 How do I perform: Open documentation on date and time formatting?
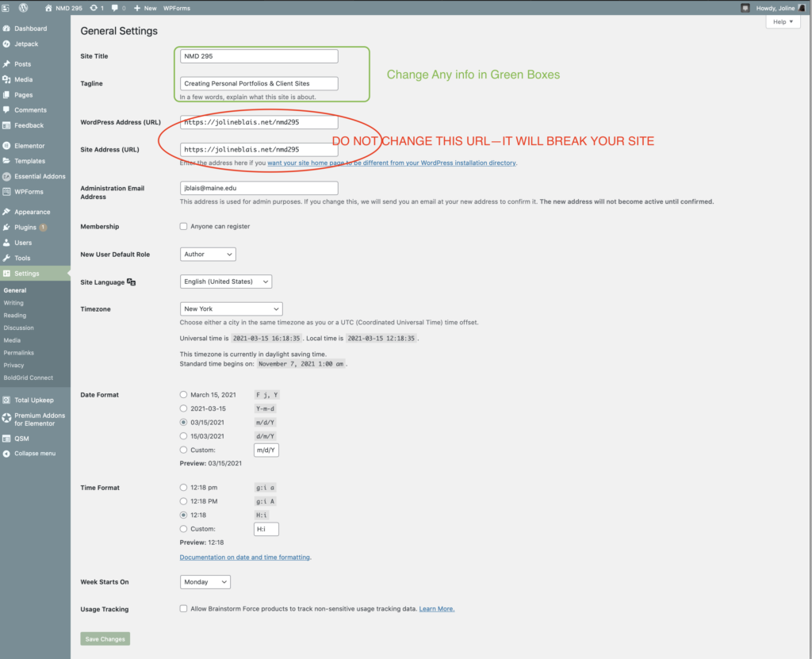[244, 557]
